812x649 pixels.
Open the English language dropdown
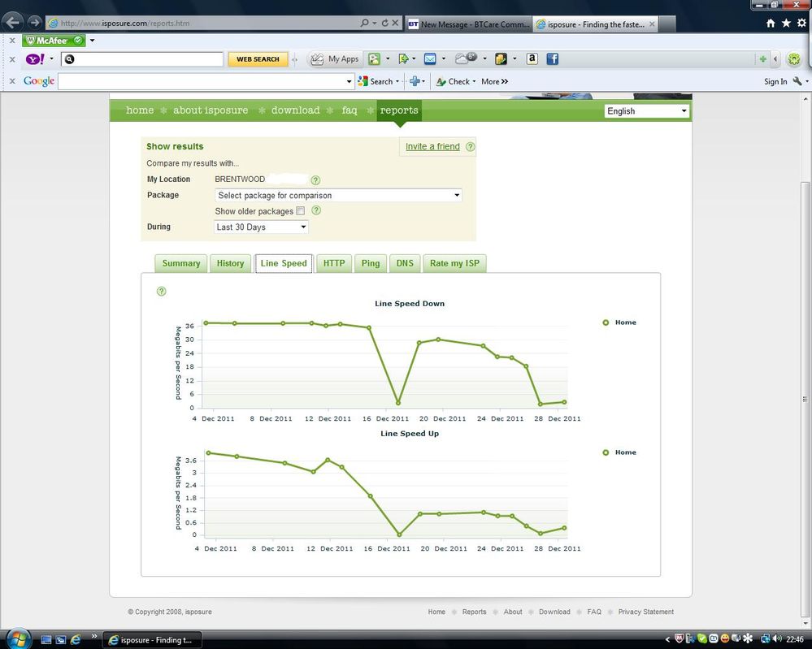[647, 110]
